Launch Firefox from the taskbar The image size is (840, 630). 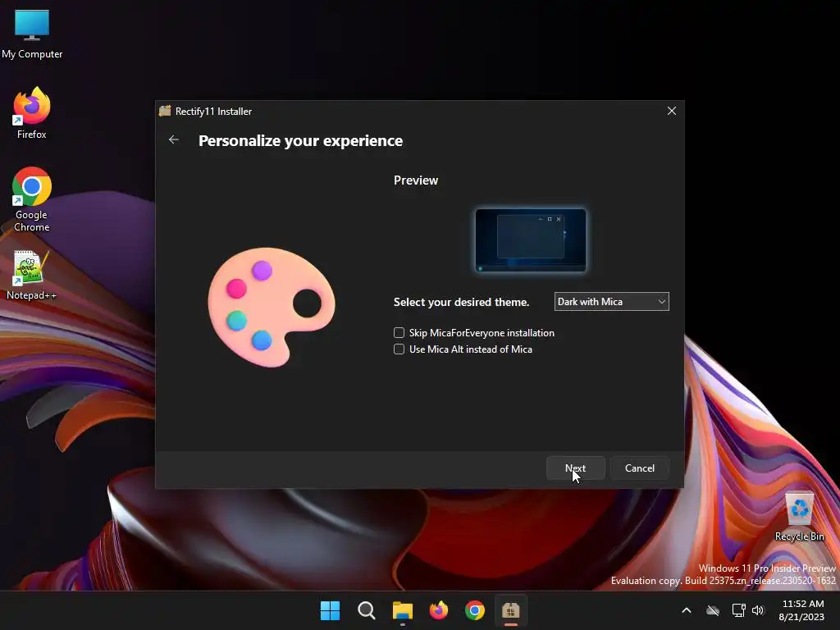(x=439, y=610)
